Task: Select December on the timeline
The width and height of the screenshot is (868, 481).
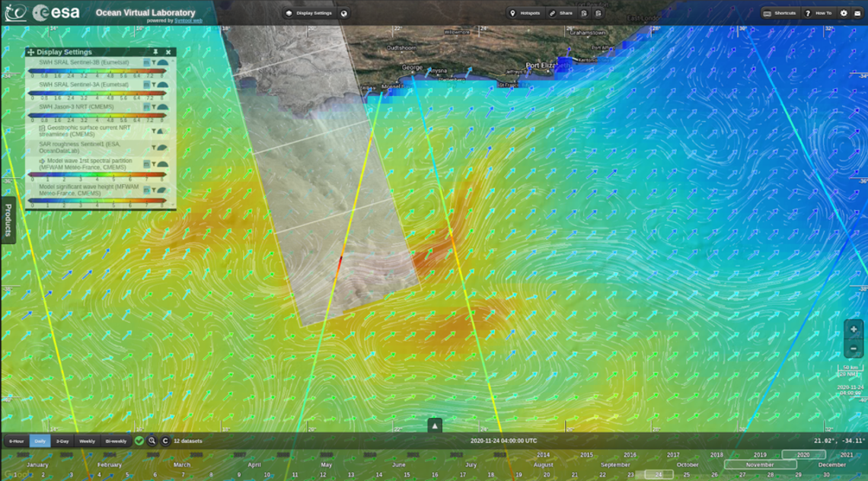Action: coord(832,465)
